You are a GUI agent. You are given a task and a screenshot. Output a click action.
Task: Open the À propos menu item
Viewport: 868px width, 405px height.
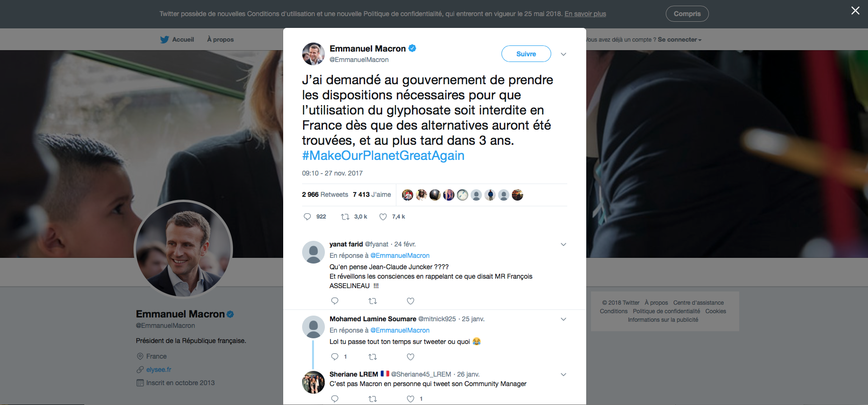point(220,40)
